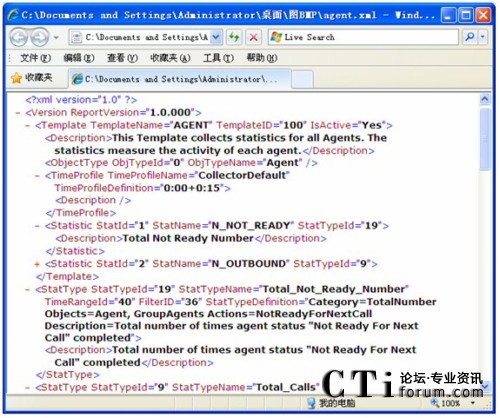Click inside the Live Search input box
This screenshot has width=500, height=418.
point(363,37)
